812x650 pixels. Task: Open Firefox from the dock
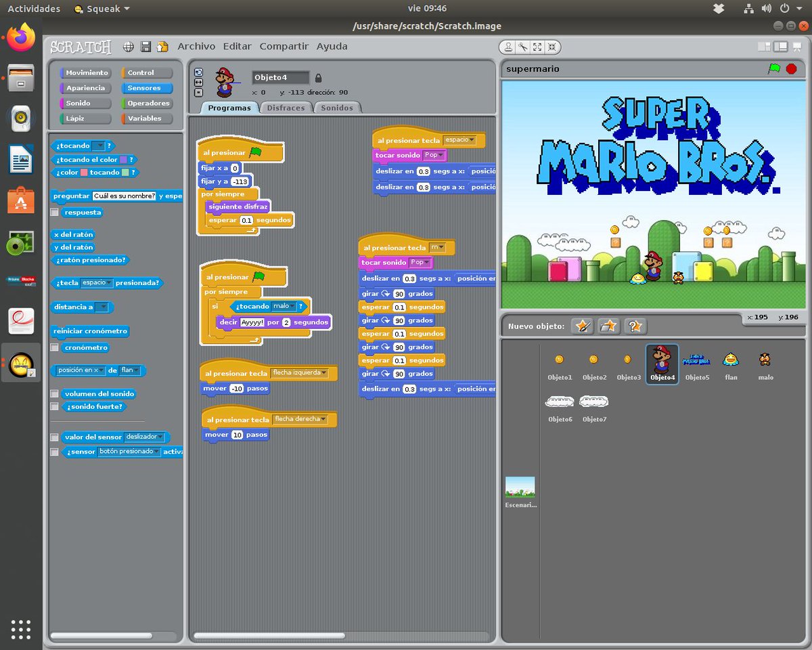[22, 38]
